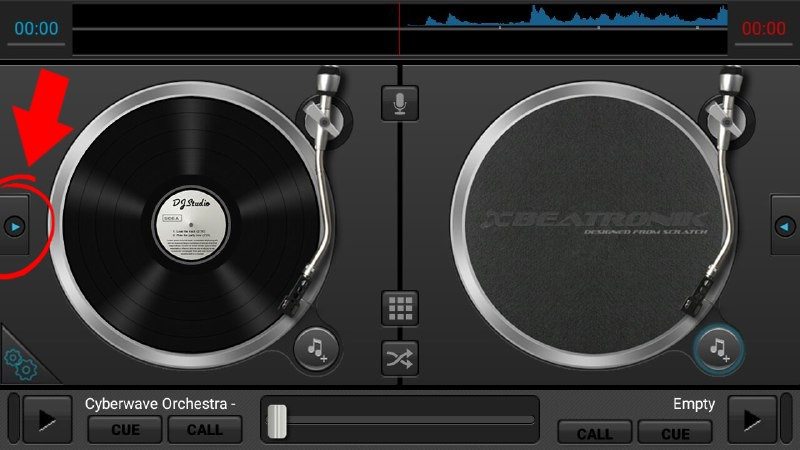The width and height of the screenshot is (800, 450).
Task: Click the left turntable tonearm headshell
Action: 295,297
